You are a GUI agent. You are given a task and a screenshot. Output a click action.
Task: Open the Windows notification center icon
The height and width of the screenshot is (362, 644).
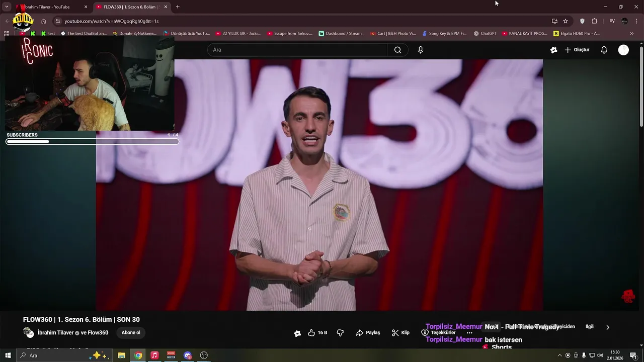[633, 355]
